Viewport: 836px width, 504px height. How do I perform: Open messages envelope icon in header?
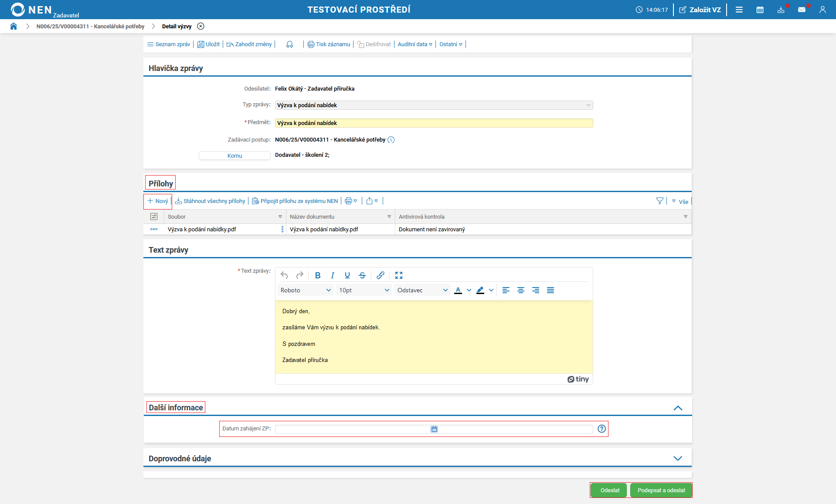pyautogui.click(x=802, y=10)
